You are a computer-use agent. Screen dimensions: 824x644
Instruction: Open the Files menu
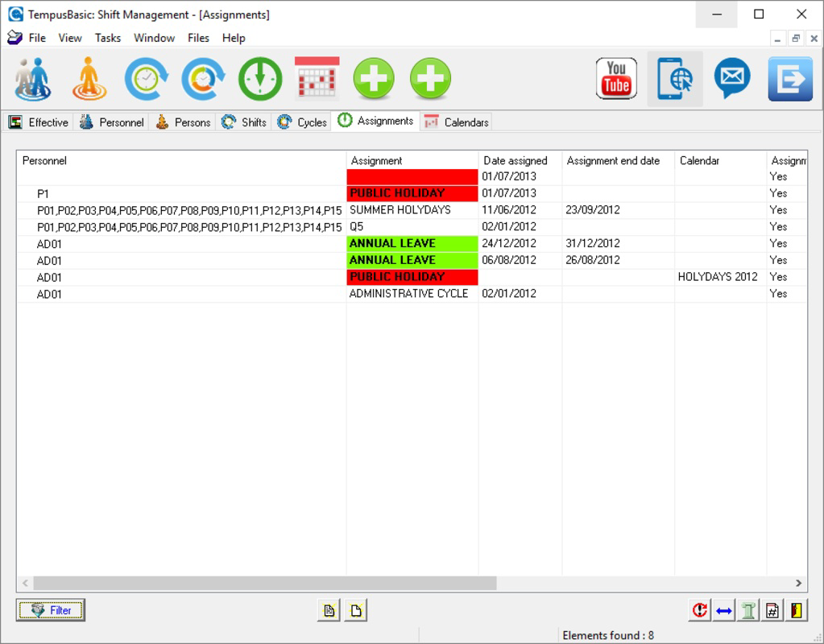198,38
